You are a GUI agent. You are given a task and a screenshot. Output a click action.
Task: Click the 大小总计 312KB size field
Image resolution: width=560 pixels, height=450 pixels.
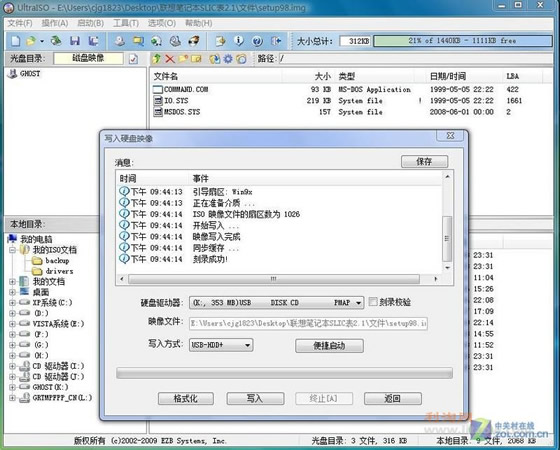pos(355,41)
